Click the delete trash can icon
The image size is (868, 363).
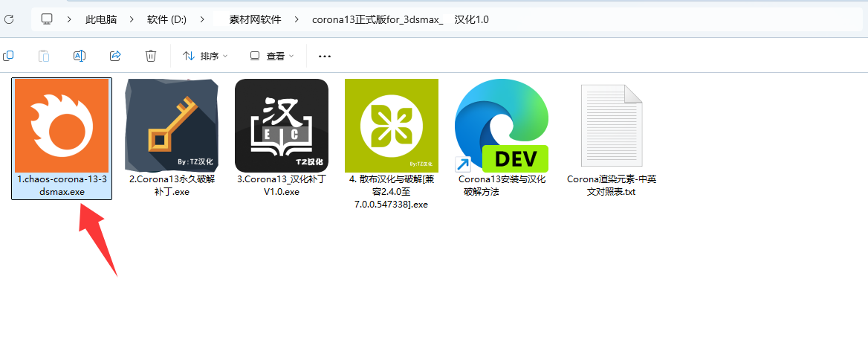[151, 56]
